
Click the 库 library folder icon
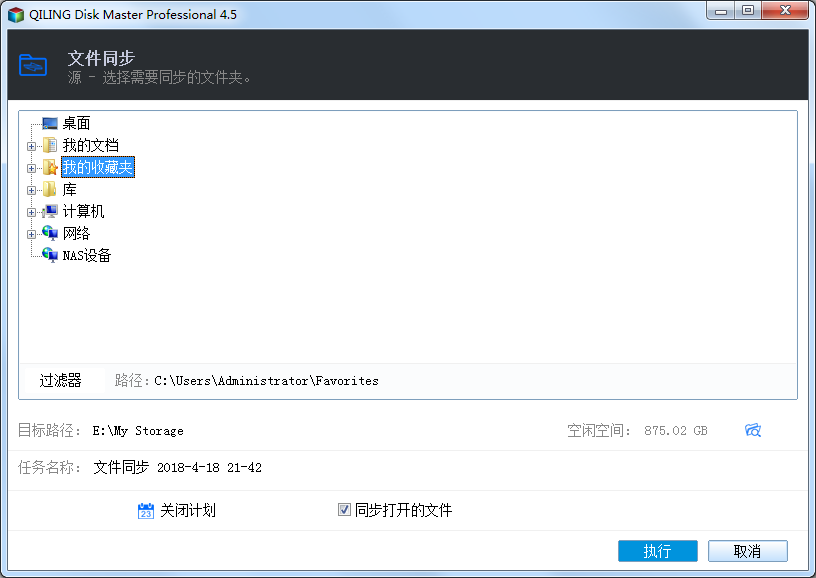pyautogui.click(x=49, y=189)
